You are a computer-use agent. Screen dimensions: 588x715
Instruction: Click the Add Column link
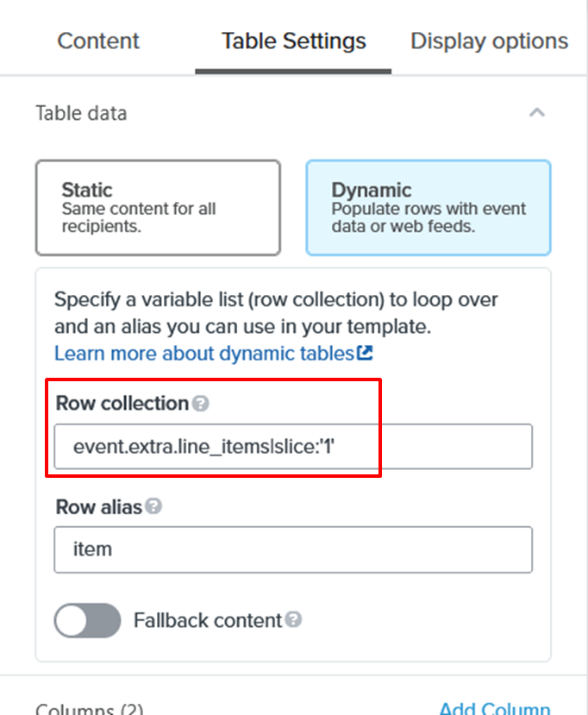(494, 708)
